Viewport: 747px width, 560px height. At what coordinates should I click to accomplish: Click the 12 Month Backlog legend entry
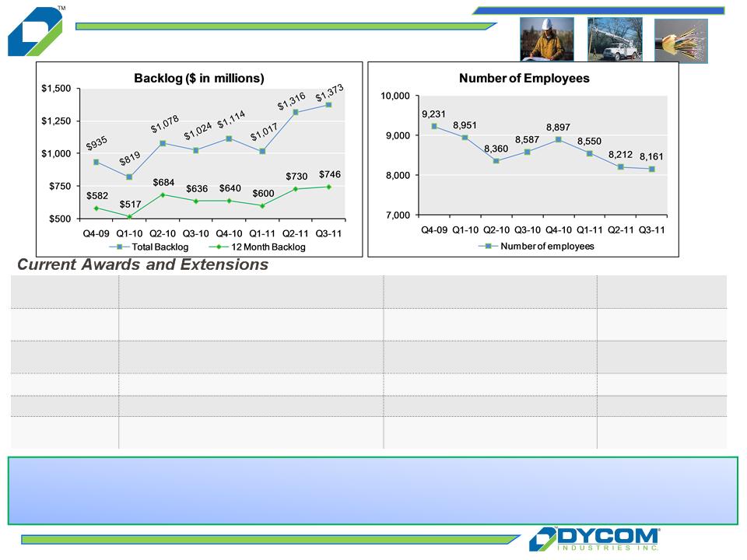pyautogui.click(x=258, y=247)
